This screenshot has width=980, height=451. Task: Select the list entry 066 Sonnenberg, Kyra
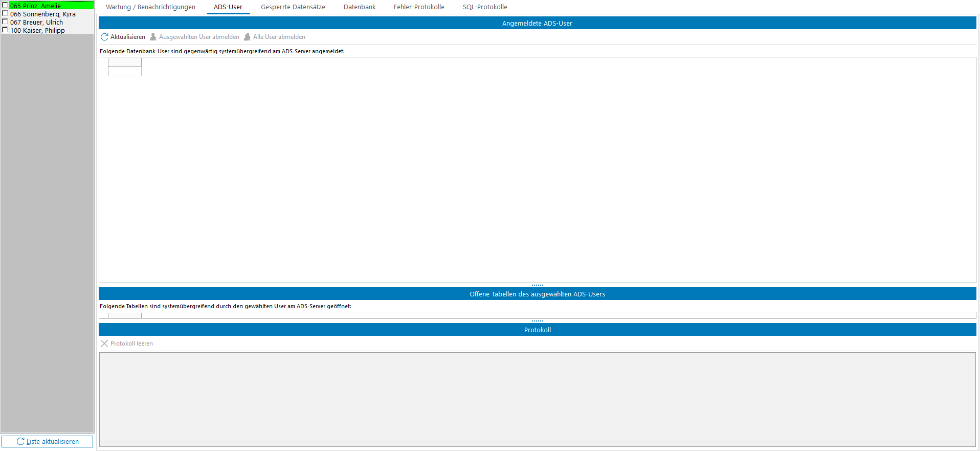43,14
